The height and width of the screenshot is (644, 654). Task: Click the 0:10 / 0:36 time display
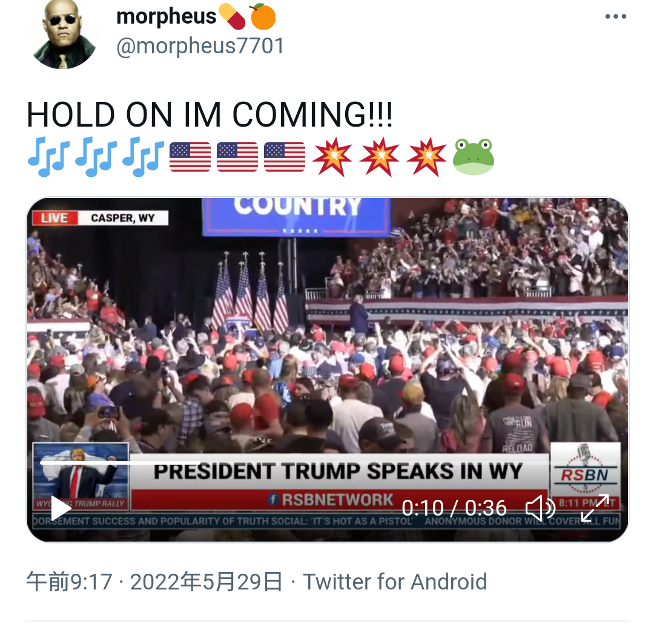pos(454,508)
